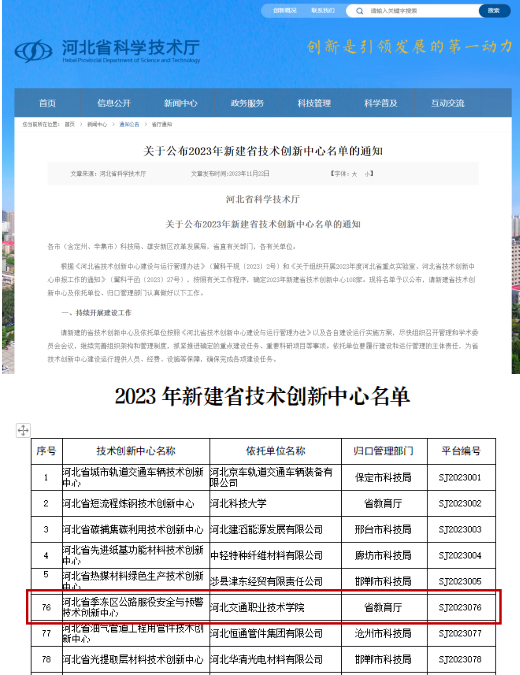Click the magnifier icon in the search box
The height and width of the screenshot is (675, 520).
[x=359, y=11]
